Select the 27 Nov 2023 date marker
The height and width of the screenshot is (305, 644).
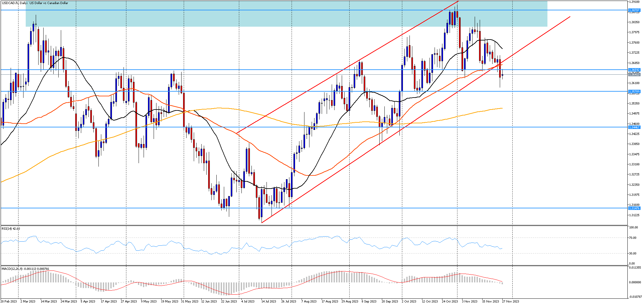pos(511,302)
